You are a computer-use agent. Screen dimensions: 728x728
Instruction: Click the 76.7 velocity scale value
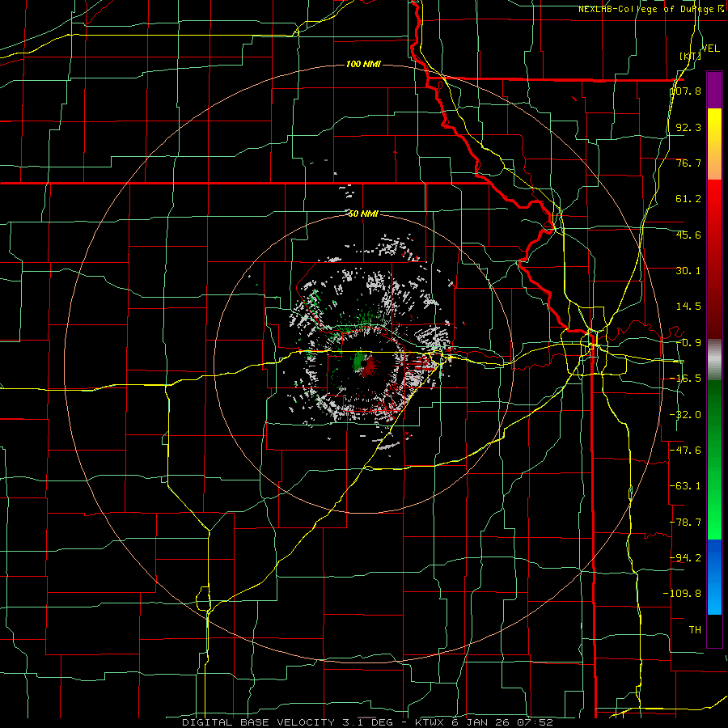688,163
